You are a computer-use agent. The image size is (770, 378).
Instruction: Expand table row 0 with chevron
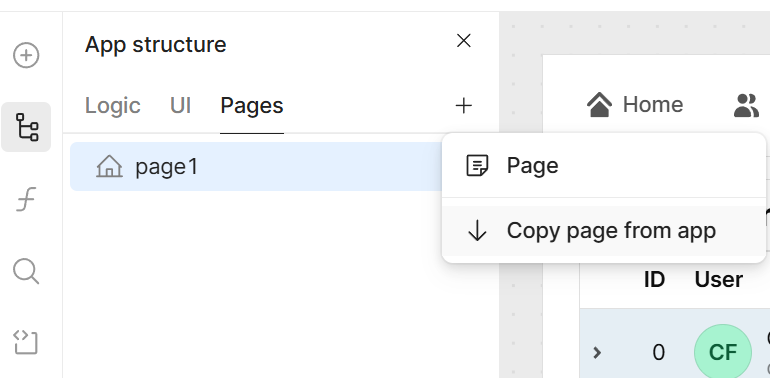[597, 352]
